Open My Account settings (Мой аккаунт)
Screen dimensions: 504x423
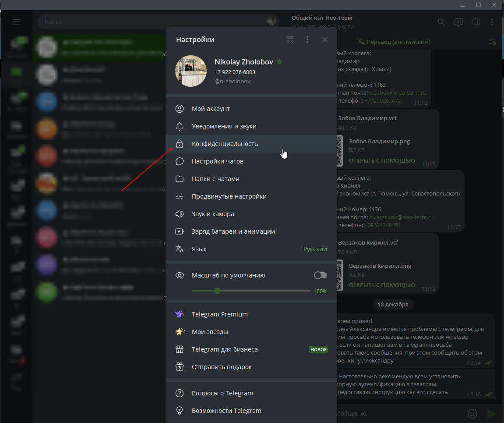[251, 109]
